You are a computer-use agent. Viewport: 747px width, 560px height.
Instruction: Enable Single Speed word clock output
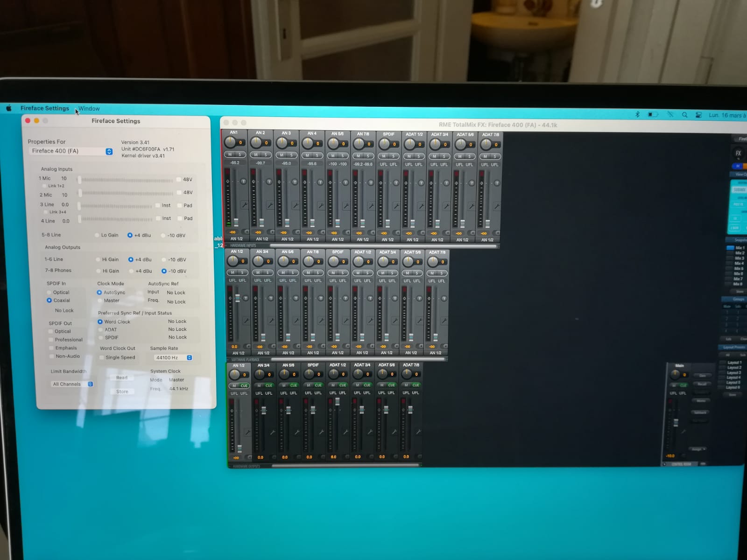pyautogui.click(x=102, y=357)
